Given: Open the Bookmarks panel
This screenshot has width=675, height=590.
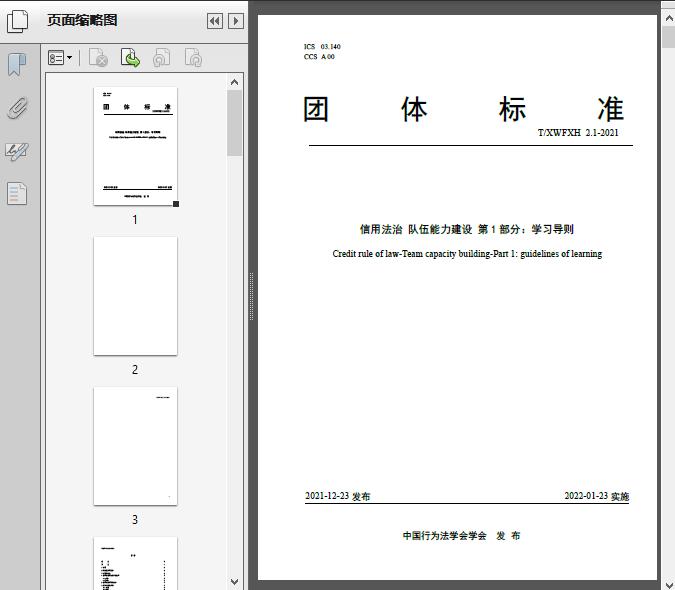Looking at the screenshot, I should coord(17,65).
